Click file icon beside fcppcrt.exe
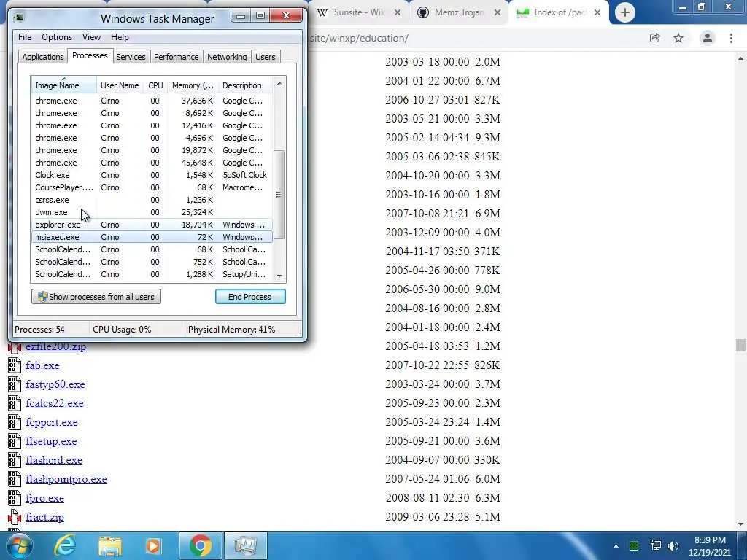The width and height of the screenshot is (747, 560). (15, 422)
